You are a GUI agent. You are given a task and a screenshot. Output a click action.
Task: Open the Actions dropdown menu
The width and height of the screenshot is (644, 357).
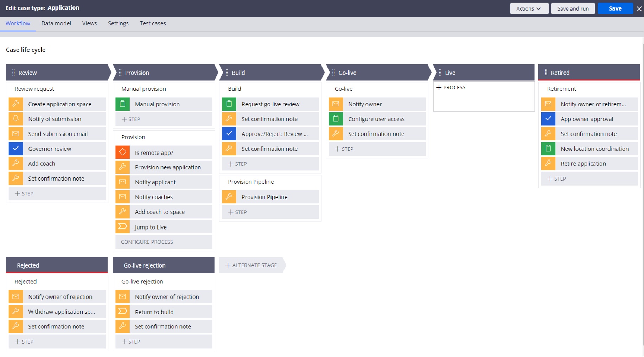coord(529,8)
